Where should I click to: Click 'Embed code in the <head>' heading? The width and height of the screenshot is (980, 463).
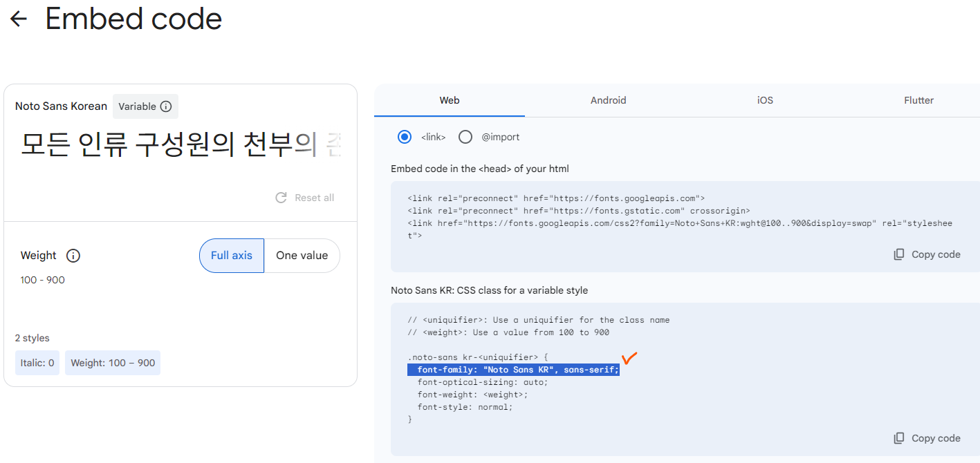point(480,169)
